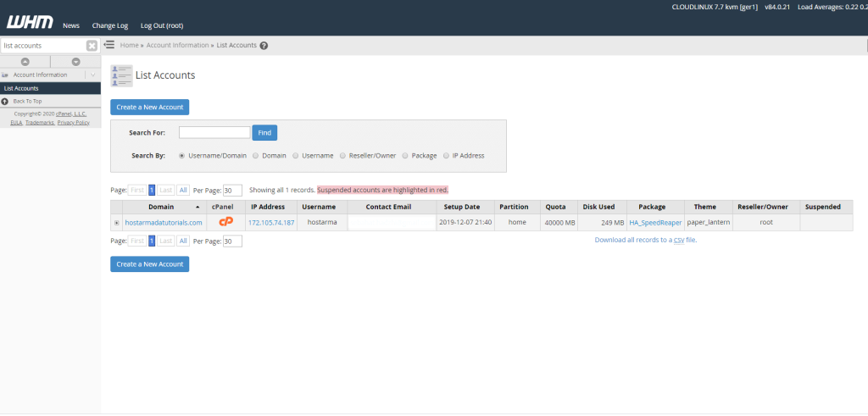Click the bottom Per Page input box

[232, 241]
